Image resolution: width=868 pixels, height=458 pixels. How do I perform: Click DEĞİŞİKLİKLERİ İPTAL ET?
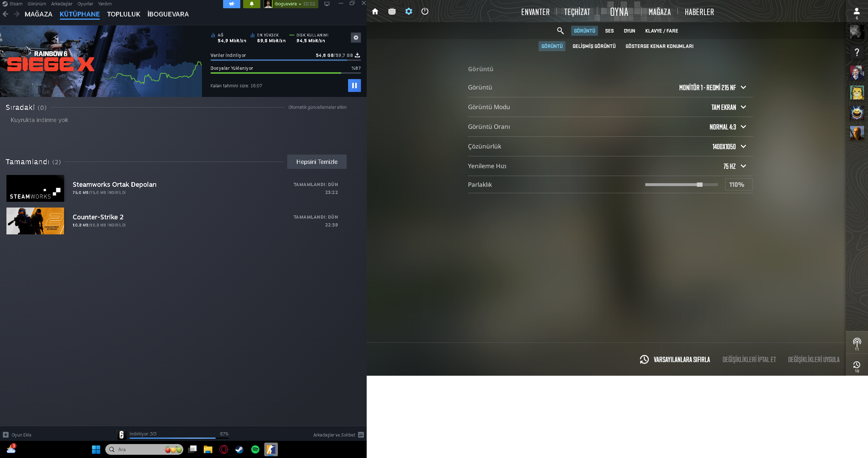click(x=749, y=360)
